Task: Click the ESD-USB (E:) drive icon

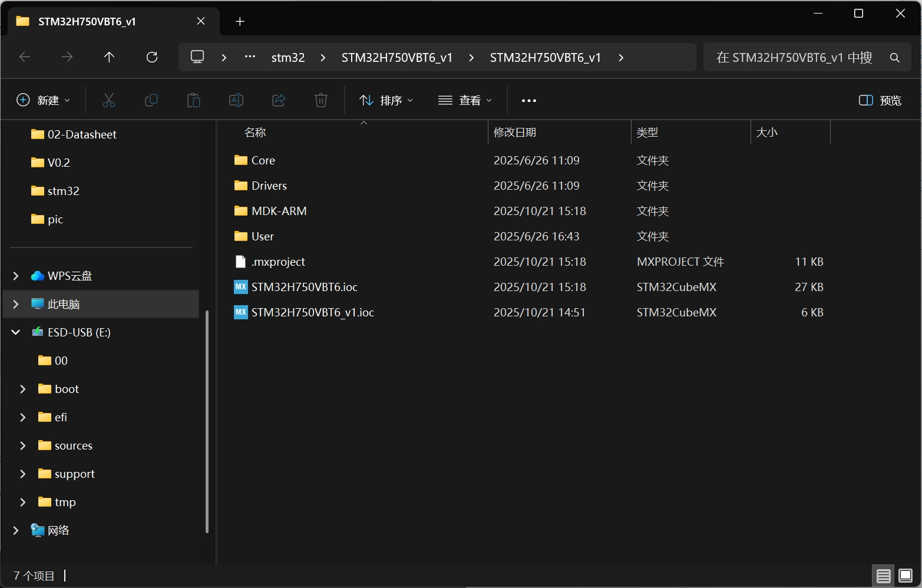Action: click(x=38, y=332)
